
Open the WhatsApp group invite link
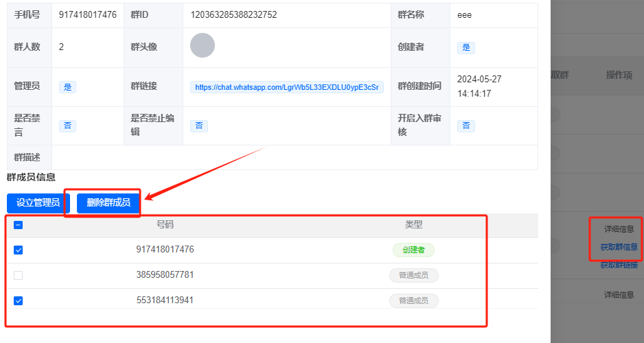tap(287, 87)
